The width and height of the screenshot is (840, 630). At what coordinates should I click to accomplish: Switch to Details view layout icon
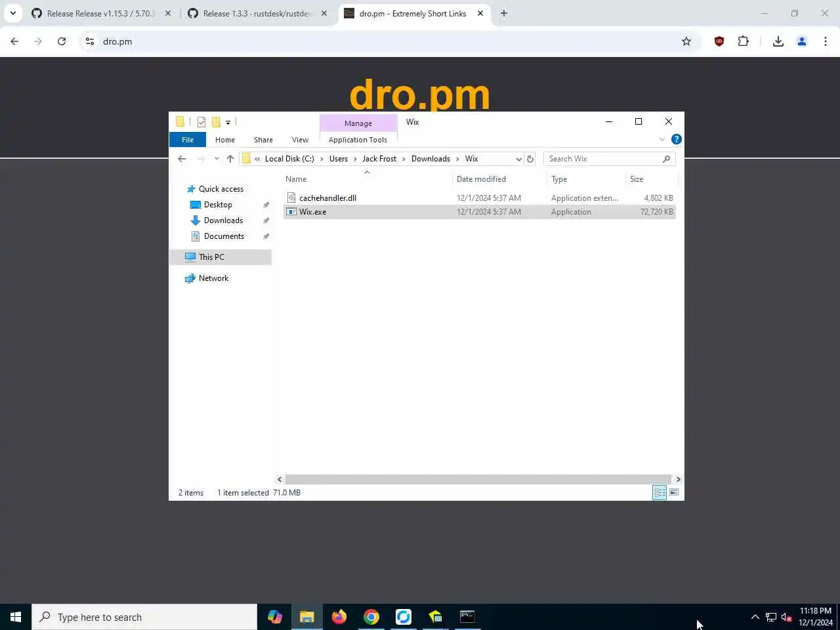point(660,492)
